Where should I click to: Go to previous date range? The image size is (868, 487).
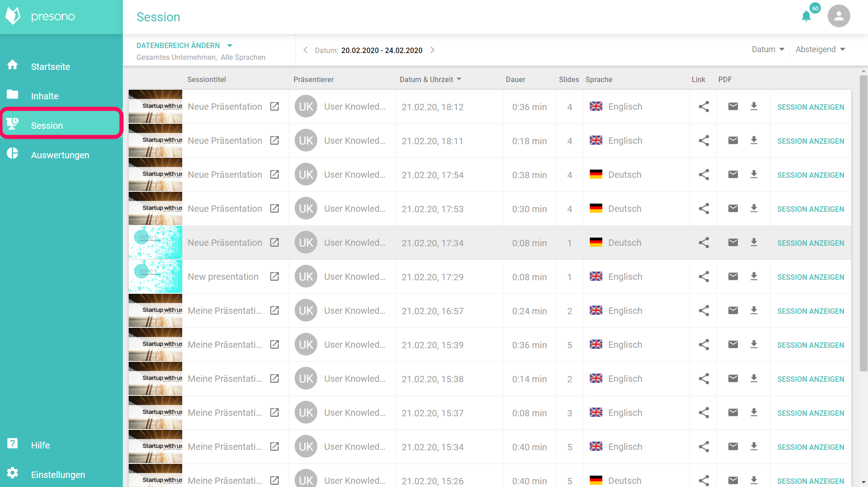(305, 50)
